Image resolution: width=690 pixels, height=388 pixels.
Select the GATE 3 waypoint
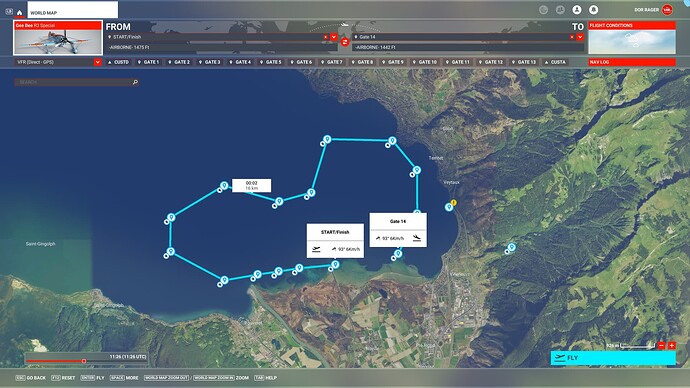pyautogui.click(x=209, y=62)
